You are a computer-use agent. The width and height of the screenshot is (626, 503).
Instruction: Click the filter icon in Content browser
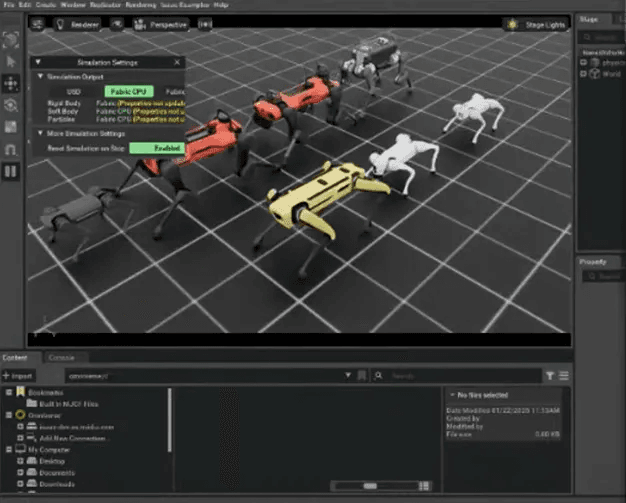click(x=550, y=375)
